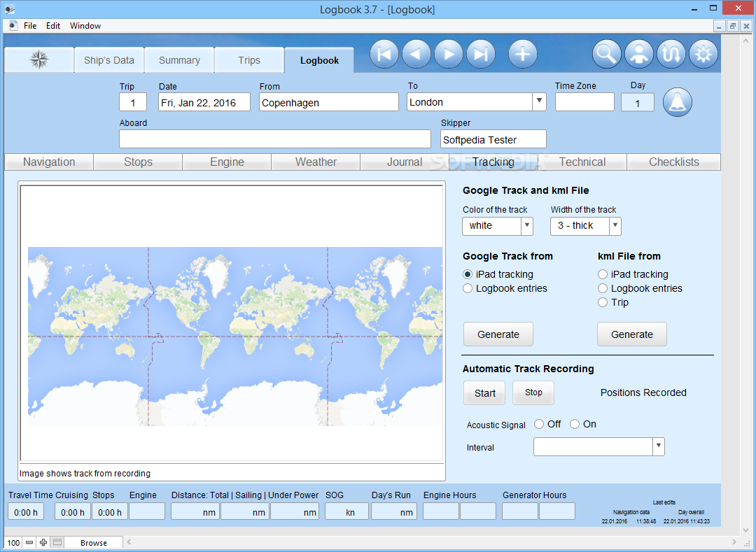The image size is (756, 552).
Task: Open the Tracking sub-tab
Action: tap(493, 162)
